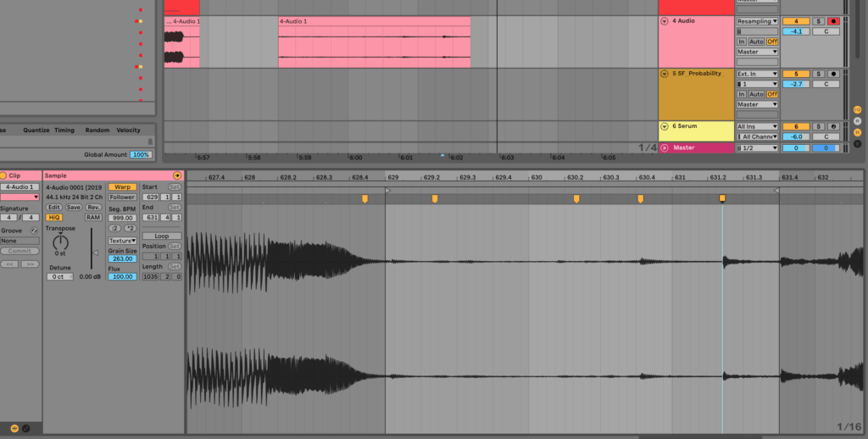
Task: Select warp marker near 628.4
Action: pos(364,198)
